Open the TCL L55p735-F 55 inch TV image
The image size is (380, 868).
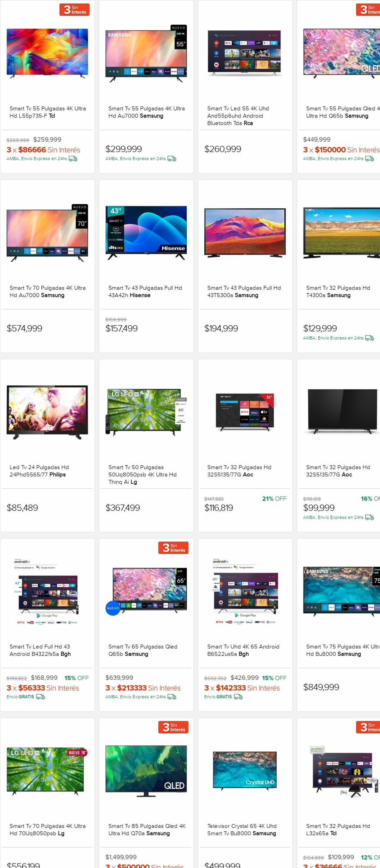click(x=47, y=53)
